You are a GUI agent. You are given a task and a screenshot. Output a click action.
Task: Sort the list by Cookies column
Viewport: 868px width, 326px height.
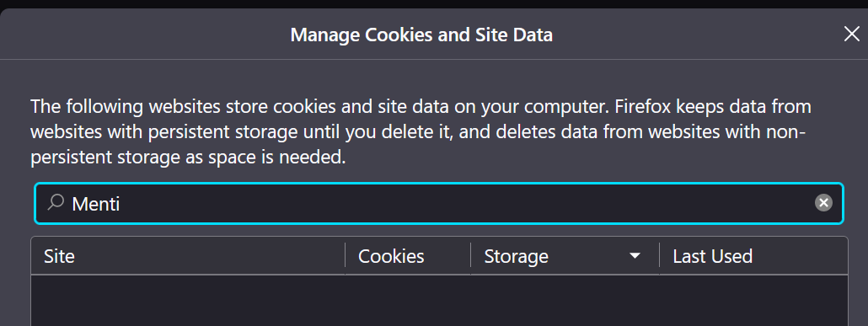(x=408, y=256)
